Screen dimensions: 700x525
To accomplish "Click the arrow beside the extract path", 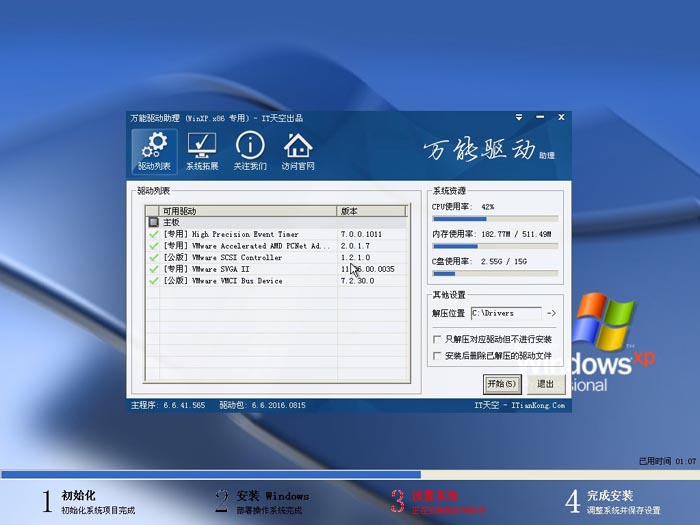I will click(551, 313).
